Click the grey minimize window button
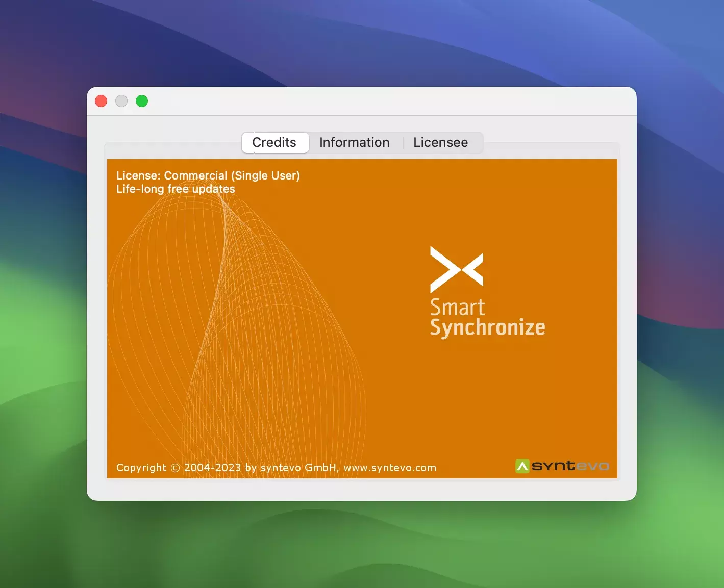The height and width of the screenshot is (588, 724). point(121,101)
